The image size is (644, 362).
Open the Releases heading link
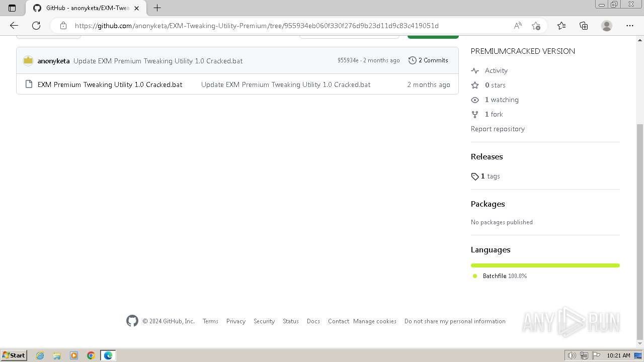(487, 156)
